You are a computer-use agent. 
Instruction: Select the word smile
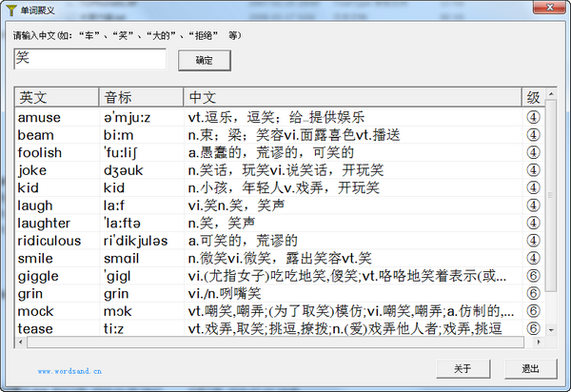click(x=35, y=259)
